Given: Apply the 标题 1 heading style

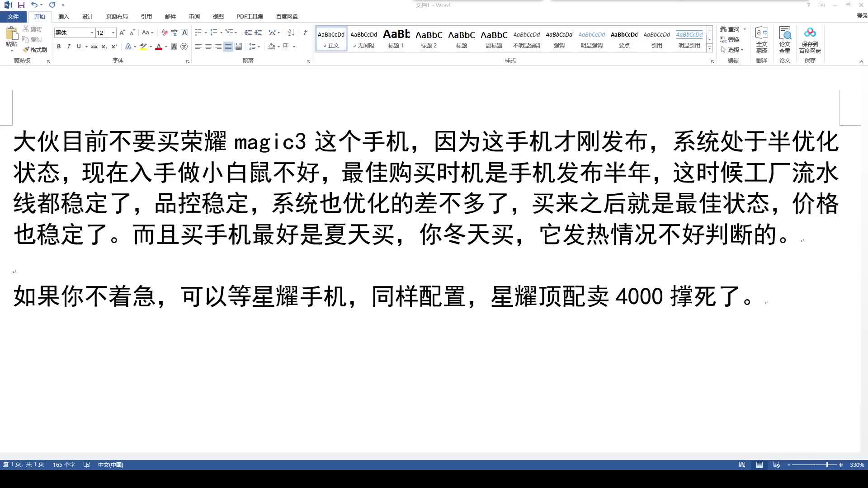Looking at the screenshot, I should point(396,39).
